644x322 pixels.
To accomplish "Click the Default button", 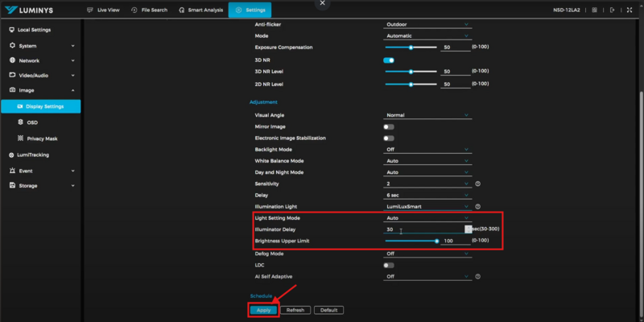I will [x=328, y=310].
